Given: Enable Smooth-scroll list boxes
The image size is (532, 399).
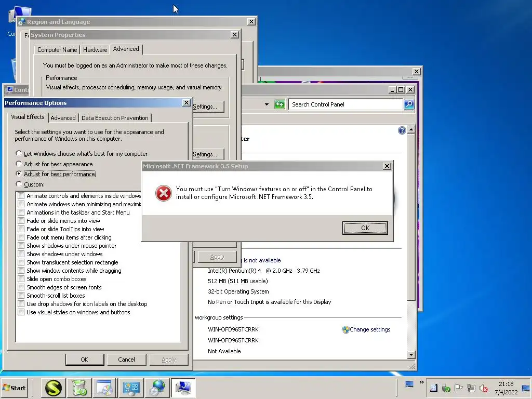Looking at the screenshot, I should point(21,296).
